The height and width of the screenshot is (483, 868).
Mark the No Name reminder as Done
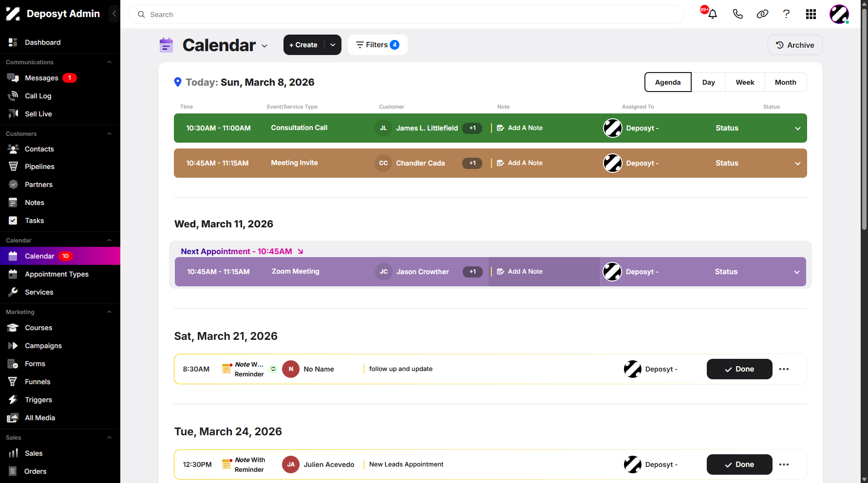coord(739,369)
